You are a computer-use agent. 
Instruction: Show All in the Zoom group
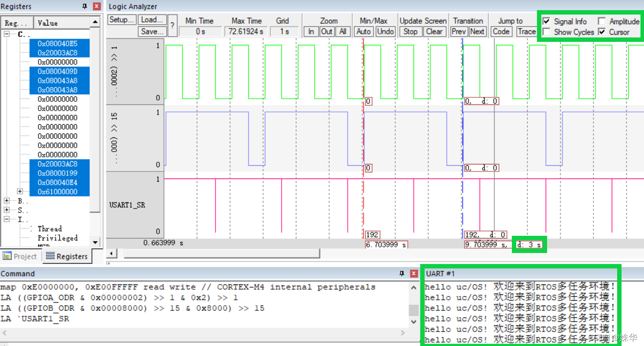tap(343, 31)
